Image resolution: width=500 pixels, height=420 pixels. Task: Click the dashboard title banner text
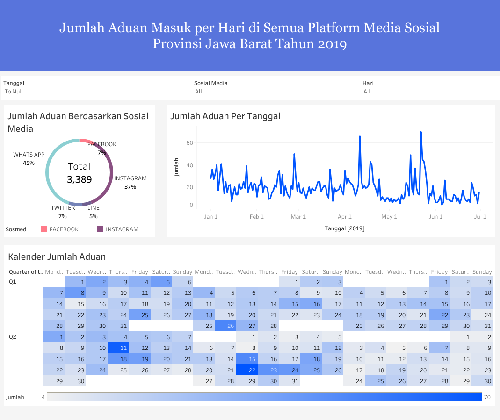(250, 35)
